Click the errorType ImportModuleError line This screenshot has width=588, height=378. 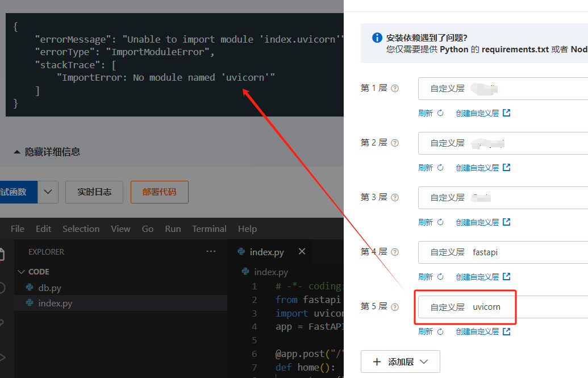[124, 52]
